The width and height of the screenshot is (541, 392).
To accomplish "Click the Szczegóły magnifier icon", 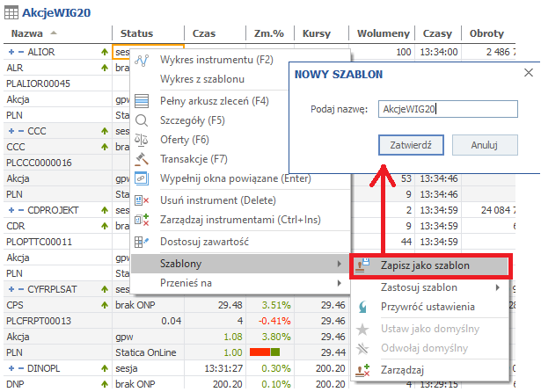I will pyautogui.click(x=142, y=120).
